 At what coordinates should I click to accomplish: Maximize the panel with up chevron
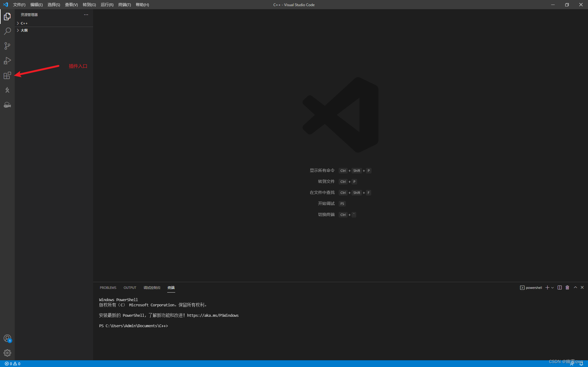pyautogui.click(x=575, y=287)
